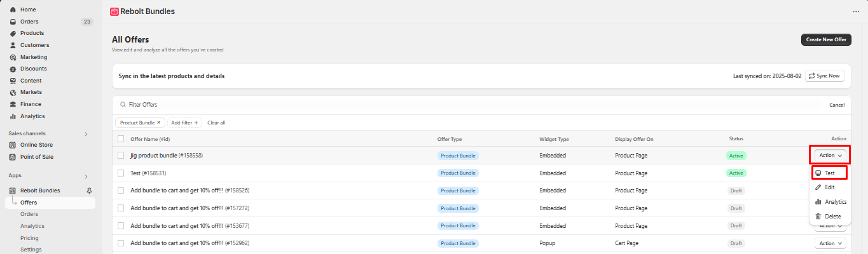Click the Sync Now button
The height and width of the screenshot is (254, 868).
(824, 76)
